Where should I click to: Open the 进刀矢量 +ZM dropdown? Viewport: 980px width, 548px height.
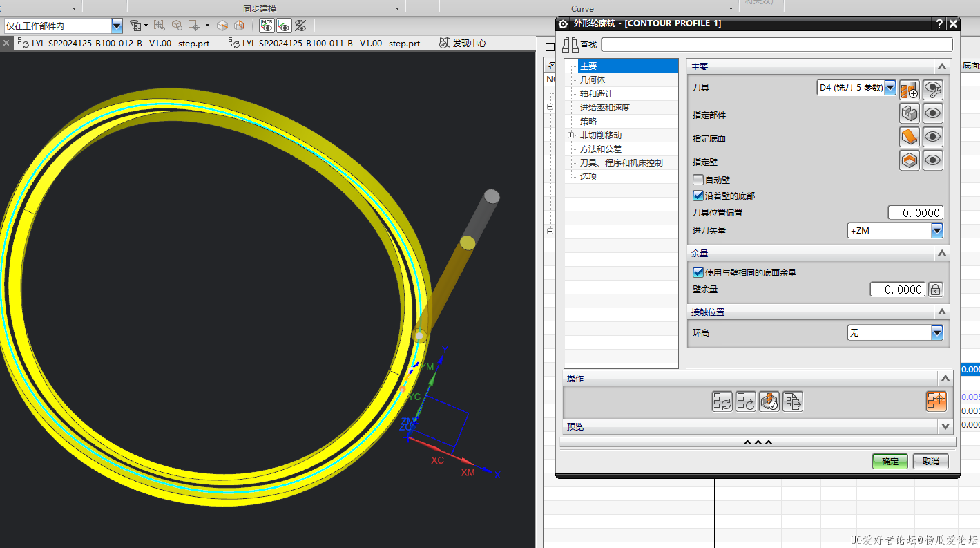pos(936,230)
